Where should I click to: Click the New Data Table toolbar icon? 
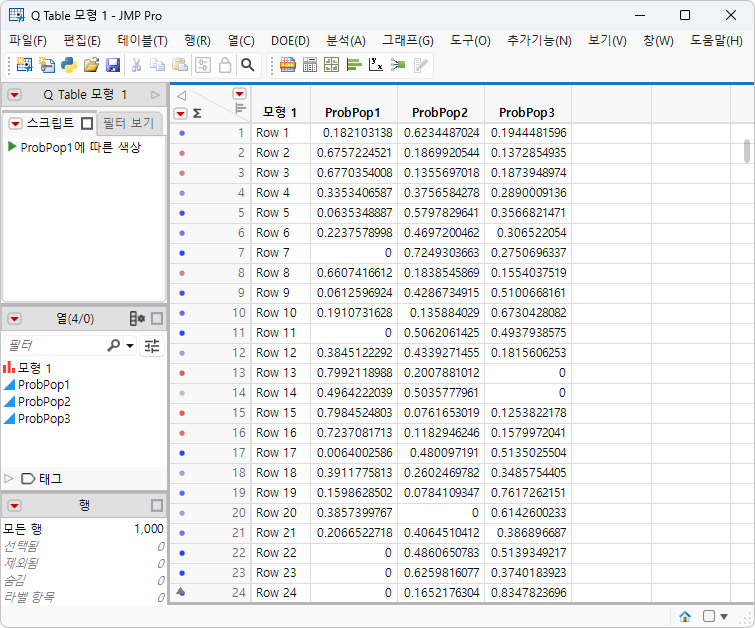tap(24, 65)
